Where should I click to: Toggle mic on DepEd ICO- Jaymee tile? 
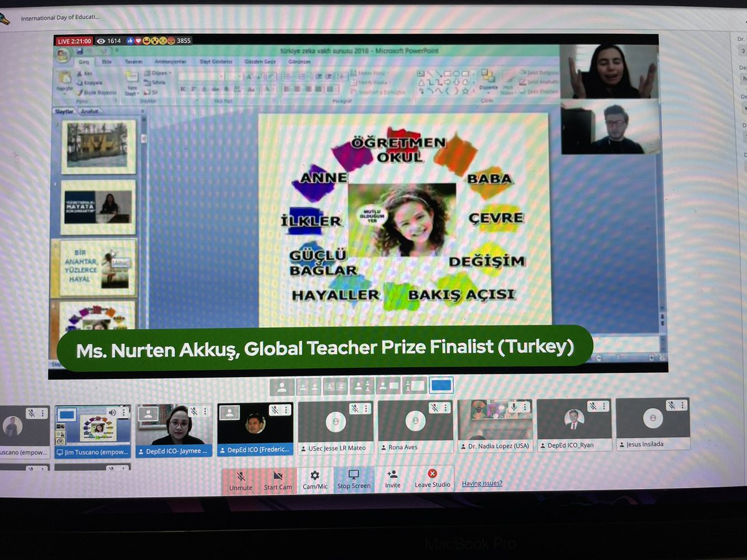[x=194, y=411]
